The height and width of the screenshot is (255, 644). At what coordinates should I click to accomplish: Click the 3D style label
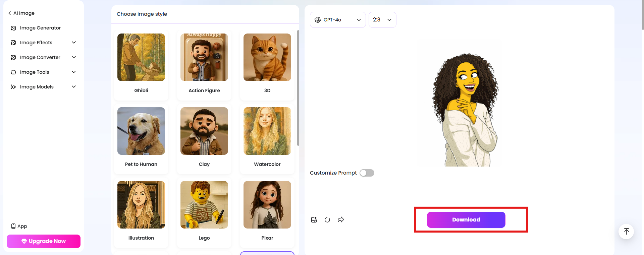(267, 90)
